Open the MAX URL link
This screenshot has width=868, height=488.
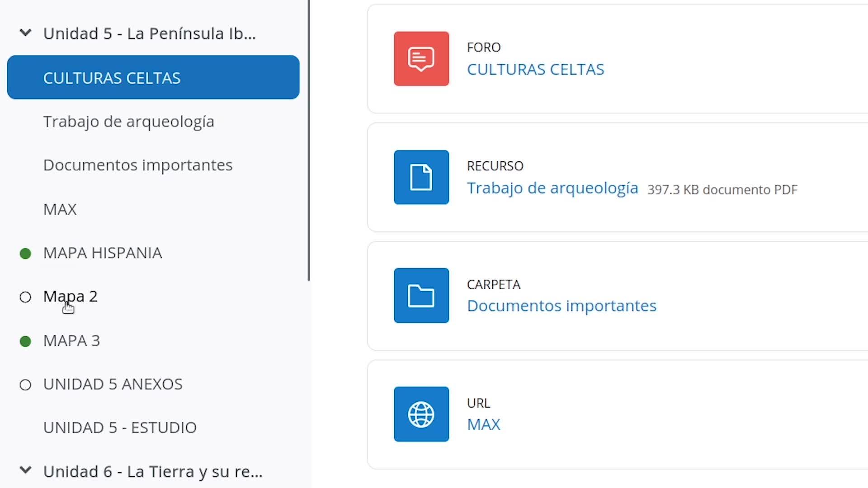point(483,425)
